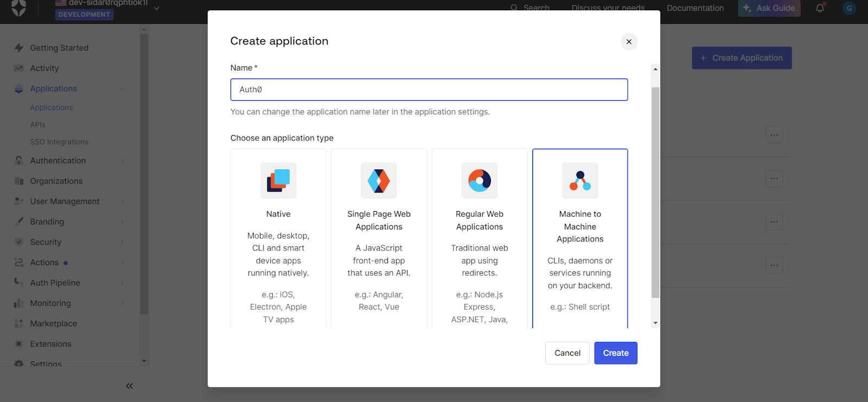Click the Marketplace grid icon

[19, 323]
